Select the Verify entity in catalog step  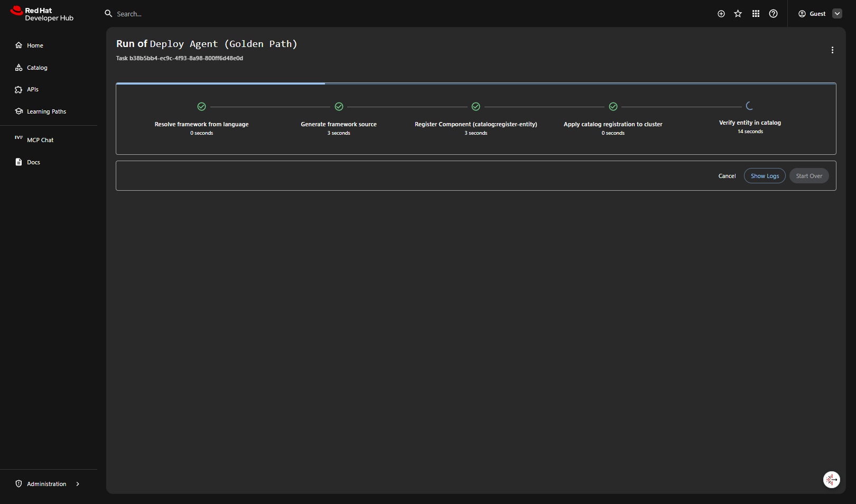tap(750, 123)
